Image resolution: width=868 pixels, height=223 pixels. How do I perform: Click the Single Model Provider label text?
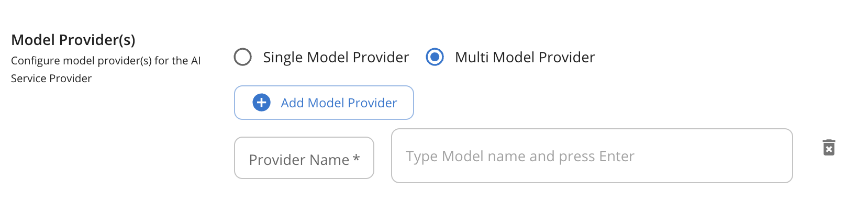click(x=336, y=57)
